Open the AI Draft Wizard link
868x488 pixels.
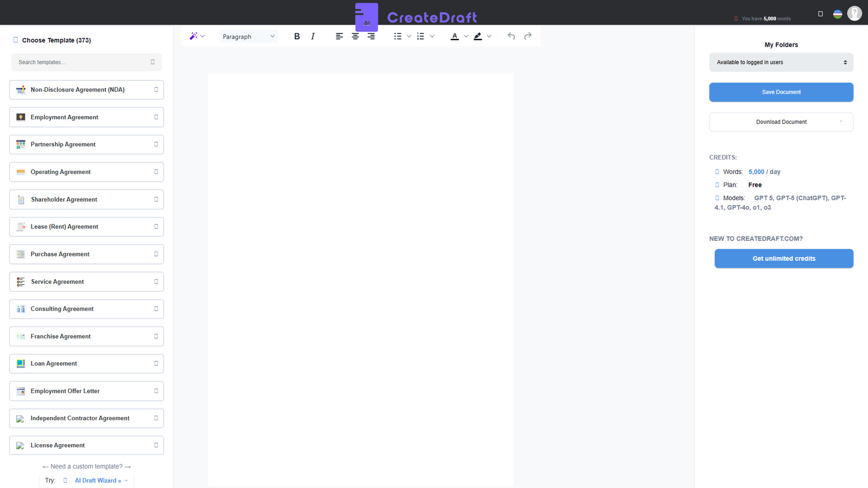(98, 480)
